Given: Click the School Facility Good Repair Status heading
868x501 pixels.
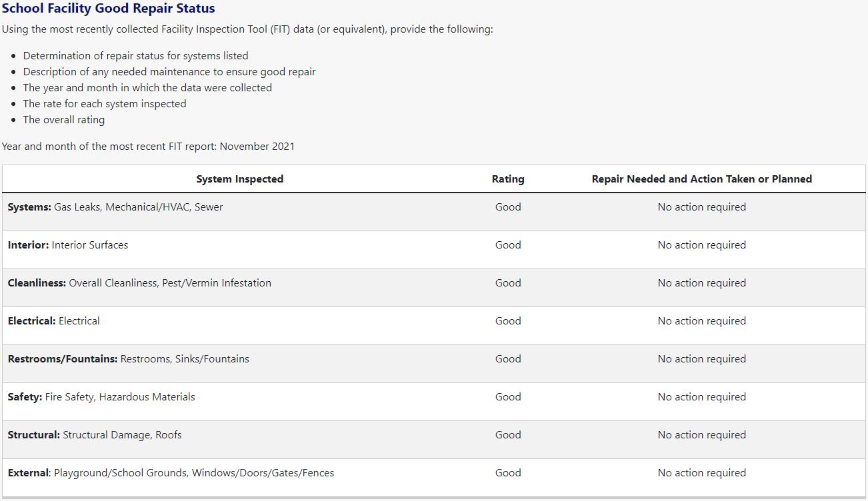Looking at the screenshot, I should [x=109, y=9].
